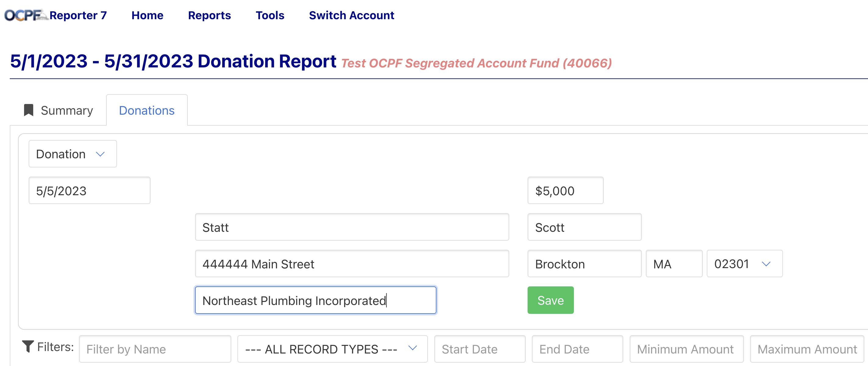This screenshot has width=868, height=366.
Task: Click the $5,000 amount field
Action: click(x=565, y=190)
